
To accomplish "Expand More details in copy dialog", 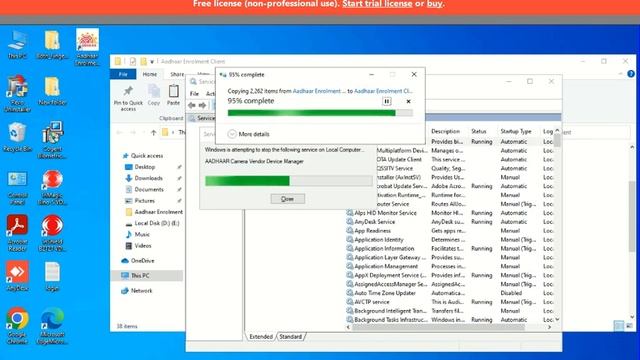I will (249, 134).
